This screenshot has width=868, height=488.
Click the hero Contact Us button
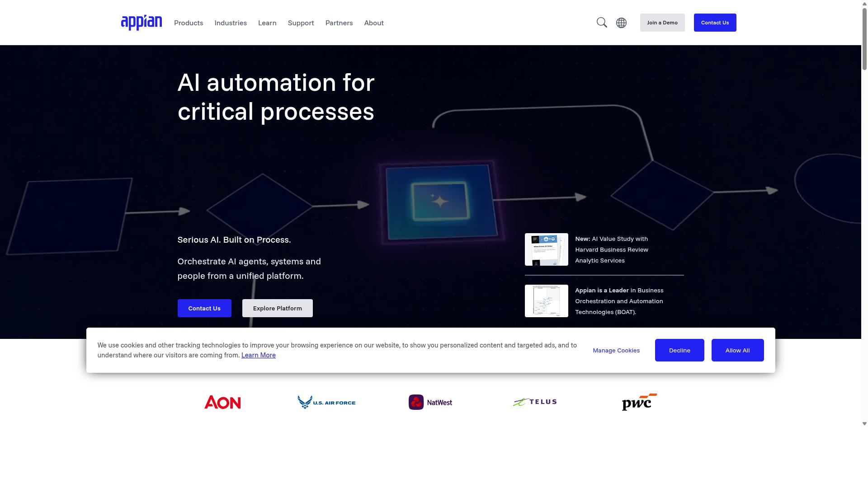tap(204, 308)
